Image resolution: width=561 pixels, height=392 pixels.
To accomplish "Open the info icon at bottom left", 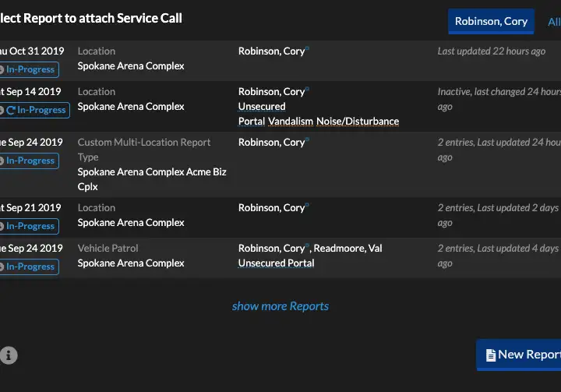I will click(9, 355).
